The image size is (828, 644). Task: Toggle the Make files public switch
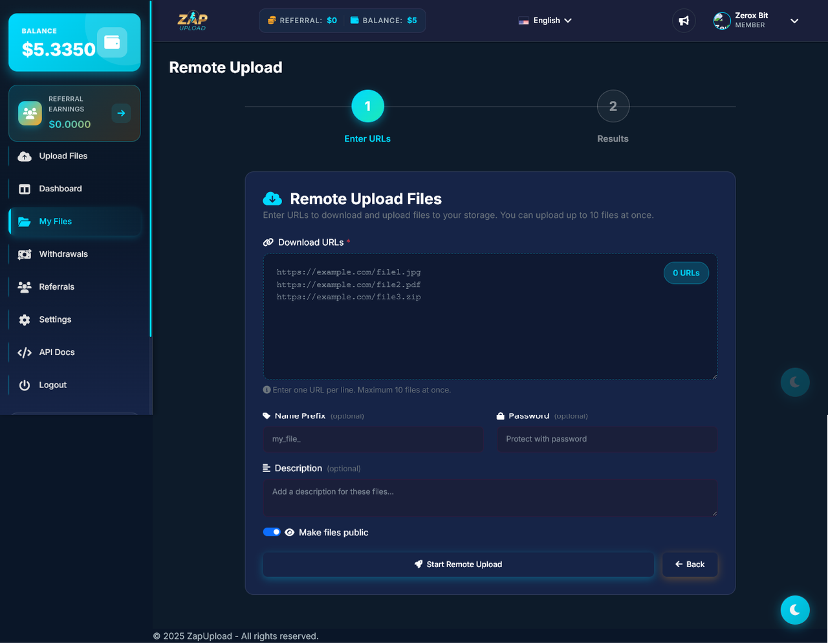(x=272, y=532)
